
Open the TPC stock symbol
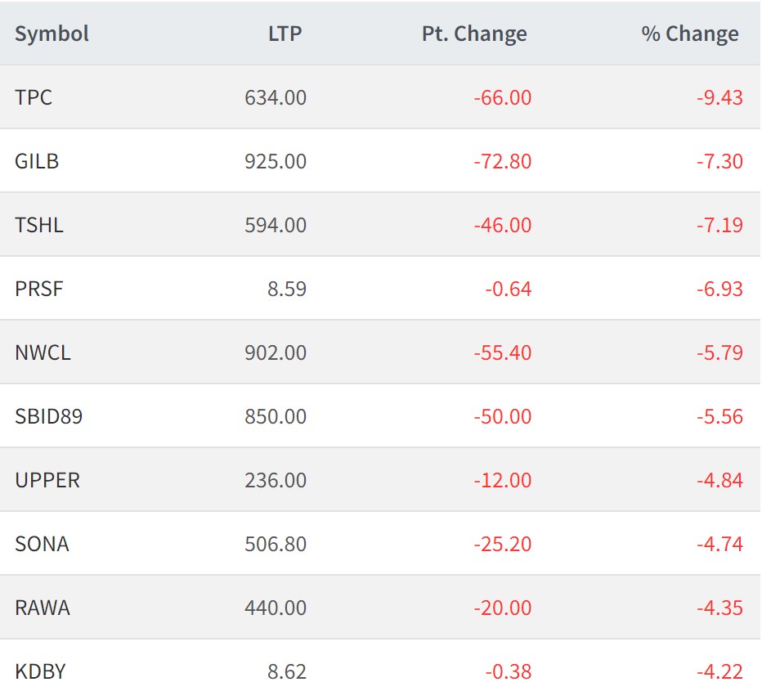34,97
